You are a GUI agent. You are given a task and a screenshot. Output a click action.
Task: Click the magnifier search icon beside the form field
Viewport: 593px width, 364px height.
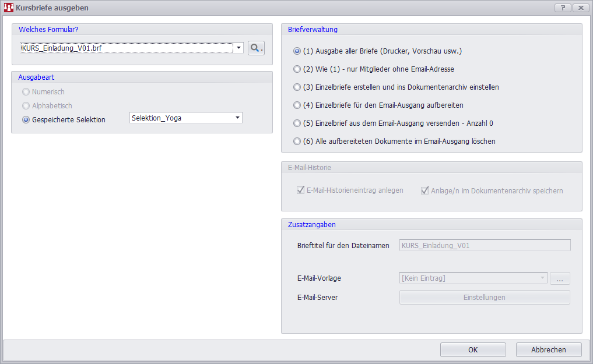click(256, 48)
